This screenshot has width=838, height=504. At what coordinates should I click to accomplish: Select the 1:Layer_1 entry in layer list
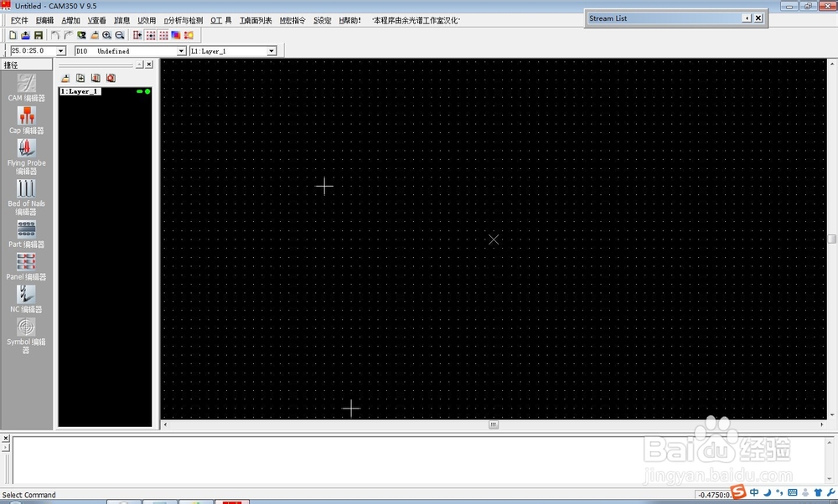click(x=80, y=91)
